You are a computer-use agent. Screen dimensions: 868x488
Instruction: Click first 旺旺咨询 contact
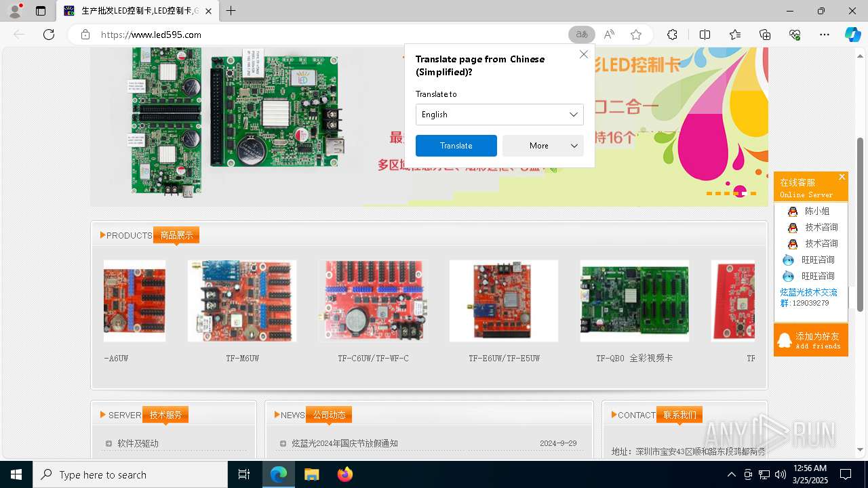pyautogui.click(x=808, y=260)
